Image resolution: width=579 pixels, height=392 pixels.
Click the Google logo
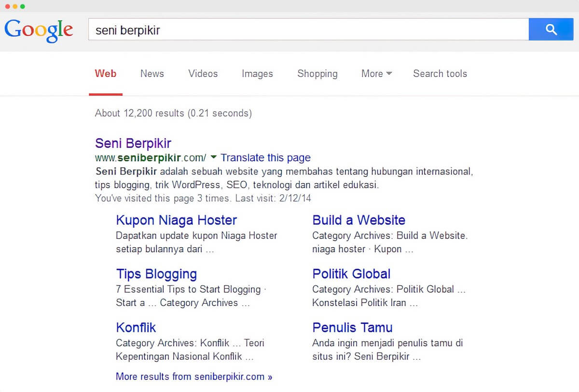coord(39,30)
